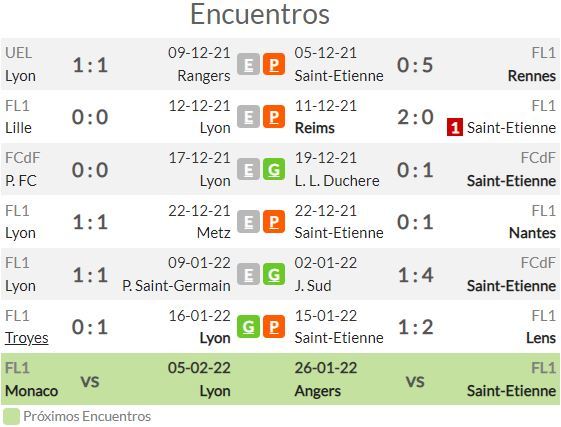
Task: Click the gray E badge for Lyon vs Rangers
Action: [x=248, y=64]
